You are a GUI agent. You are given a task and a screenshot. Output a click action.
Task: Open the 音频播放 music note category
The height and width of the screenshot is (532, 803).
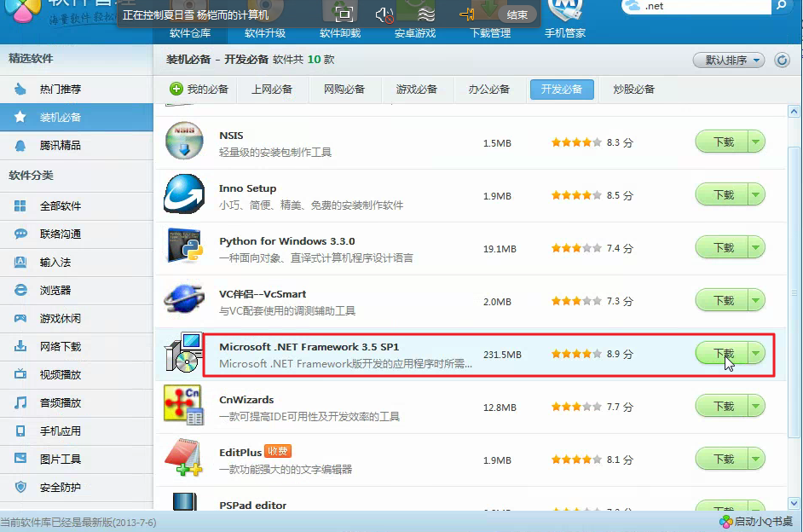[77, 403]
